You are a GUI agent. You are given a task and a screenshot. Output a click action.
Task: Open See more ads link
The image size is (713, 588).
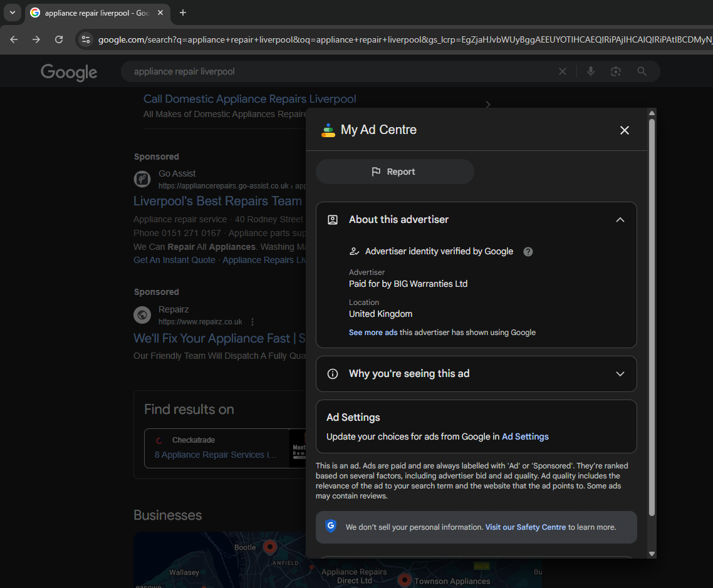(x=373, y=333)
